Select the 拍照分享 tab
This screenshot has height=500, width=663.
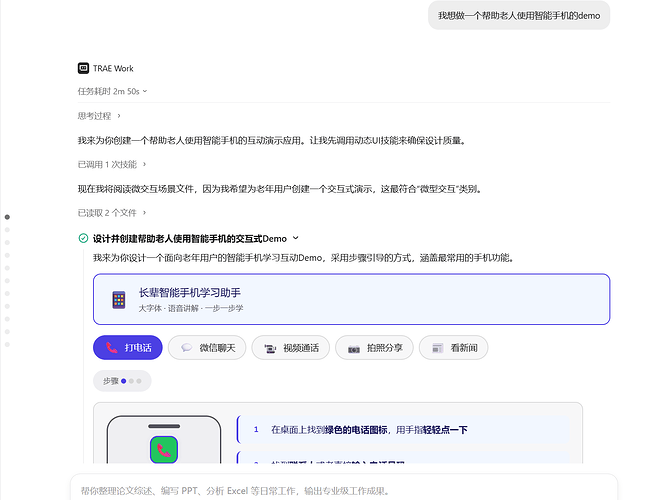[374, 347]
